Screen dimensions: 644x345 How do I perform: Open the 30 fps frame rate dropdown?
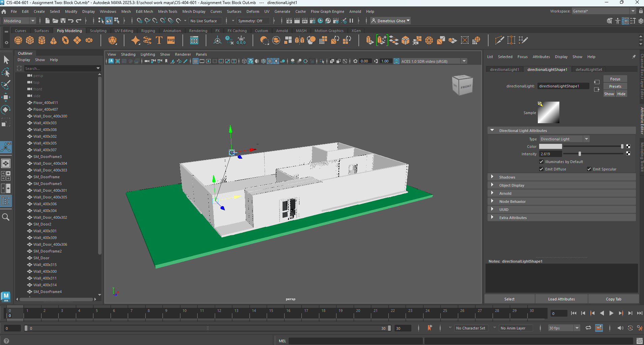tap(577, 328)
